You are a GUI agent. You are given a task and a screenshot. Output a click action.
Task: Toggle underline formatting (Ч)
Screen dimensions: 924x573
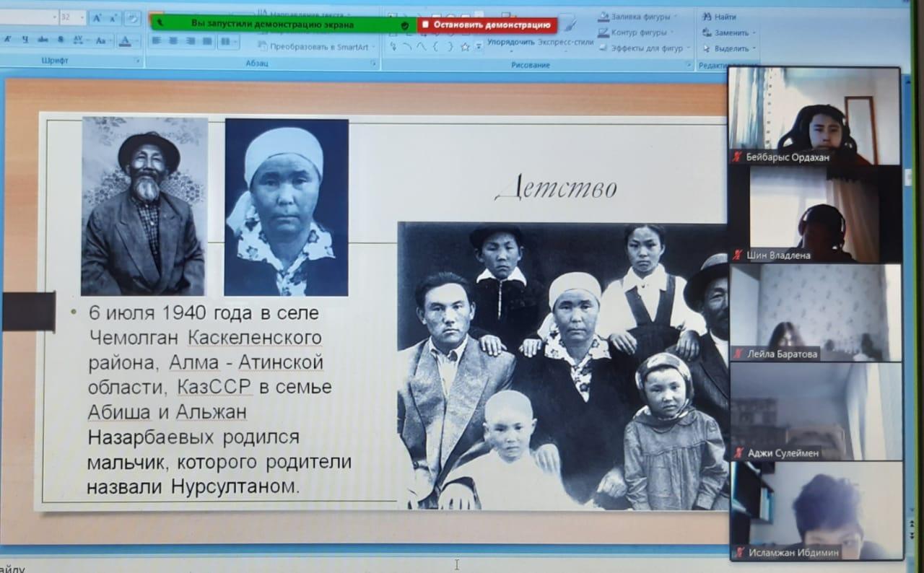(x=26, y=40)
